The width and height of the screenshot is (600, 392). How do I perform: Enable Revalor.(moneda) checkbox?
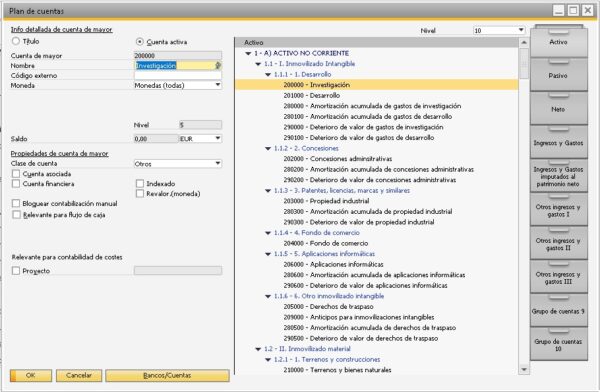coord(140,194)
